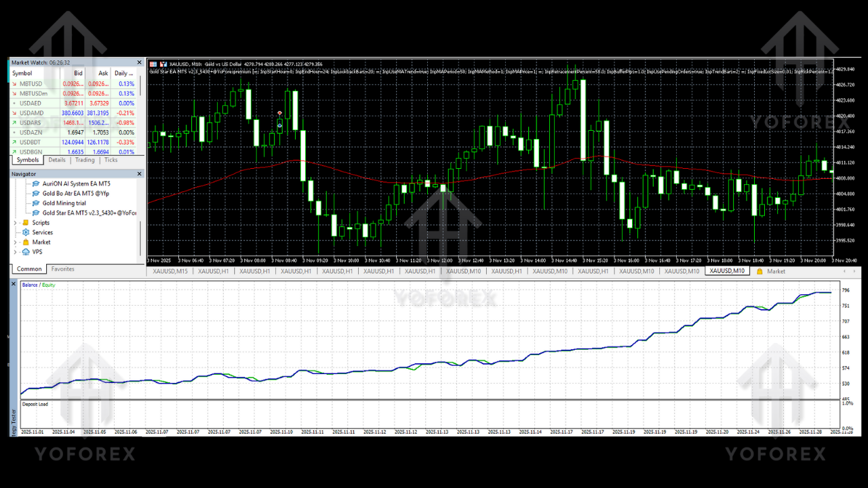Click the Market bag icon in Navigator
868x488 pixels.
pyautogui.click(x=26, y=242)
